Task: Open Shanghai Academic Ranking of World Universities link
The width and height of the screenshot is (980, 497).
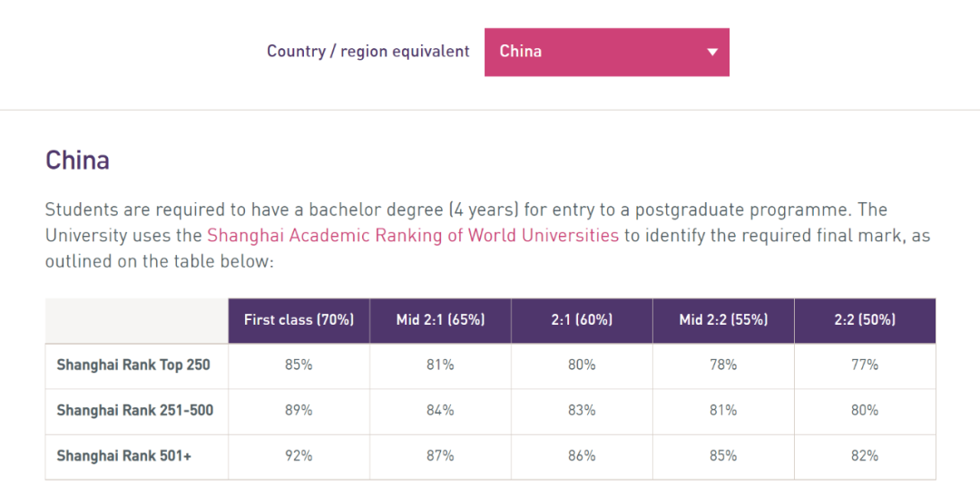Action: [x=413, y=236]
